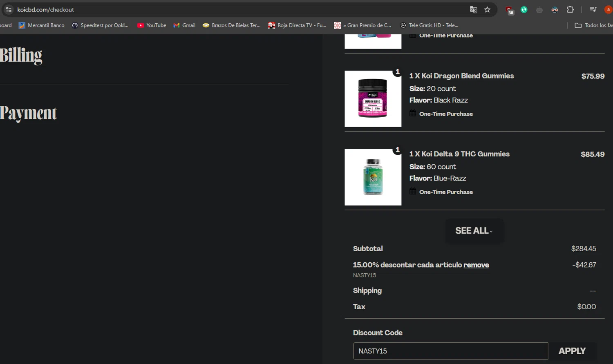Viewport: 613px width, 364px height.
Task: Click the calendar icon beside Dragon Blend One-Time Purchase
Action: click(x=413, y=113)
